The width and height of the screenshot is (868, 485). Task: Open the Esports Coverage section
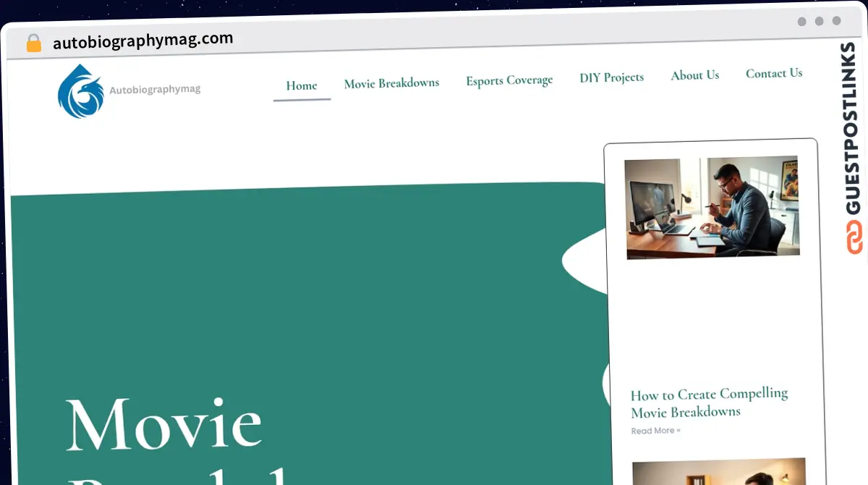(509, 80)
